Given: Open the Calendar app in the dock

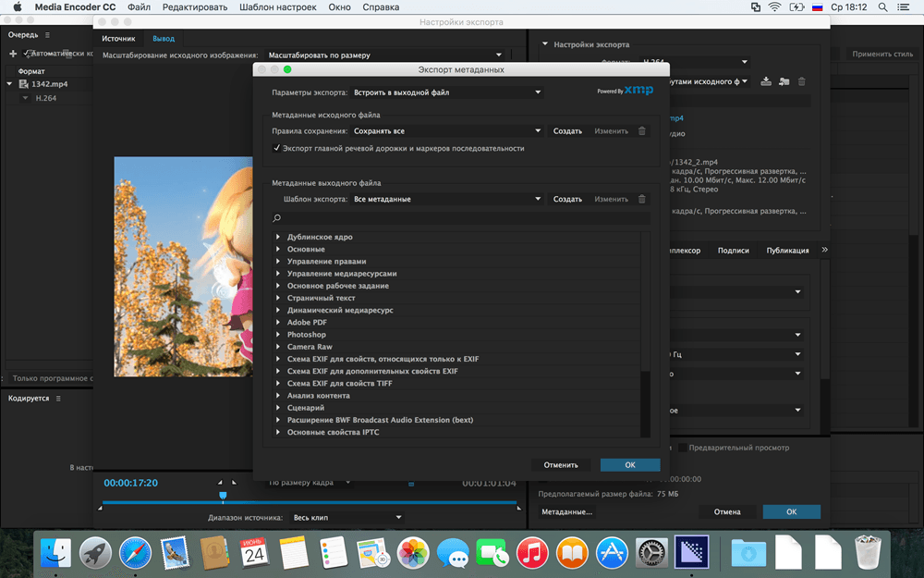Looking at the screenshot, I should point(255,553).
